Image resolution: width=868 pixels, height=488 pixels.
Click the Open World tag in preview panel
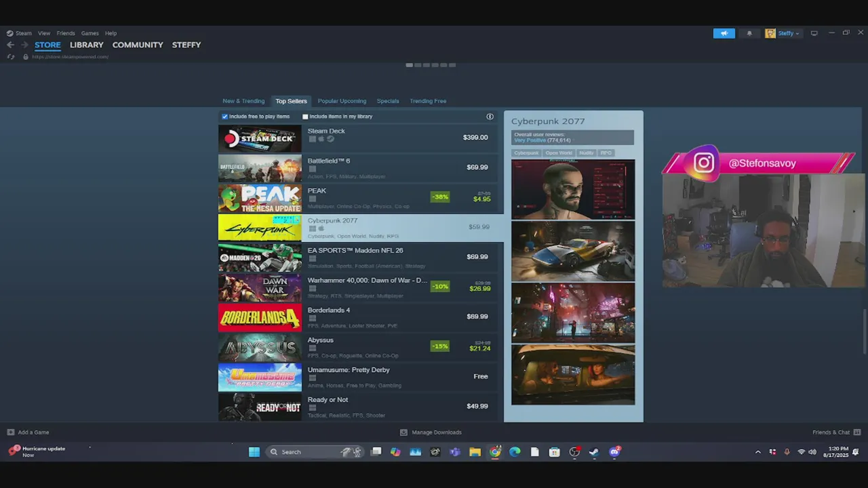(559, 153)
